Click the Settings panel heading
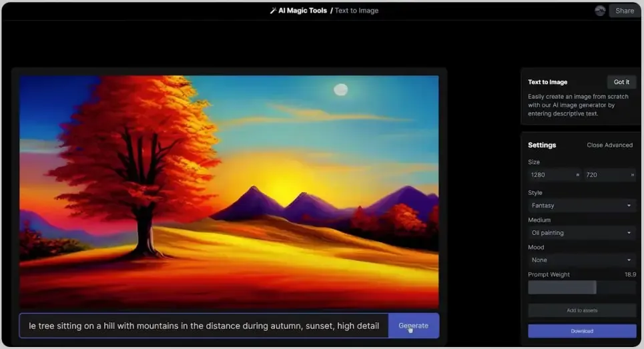Screen dimensions: 644x349 [542, 145]
